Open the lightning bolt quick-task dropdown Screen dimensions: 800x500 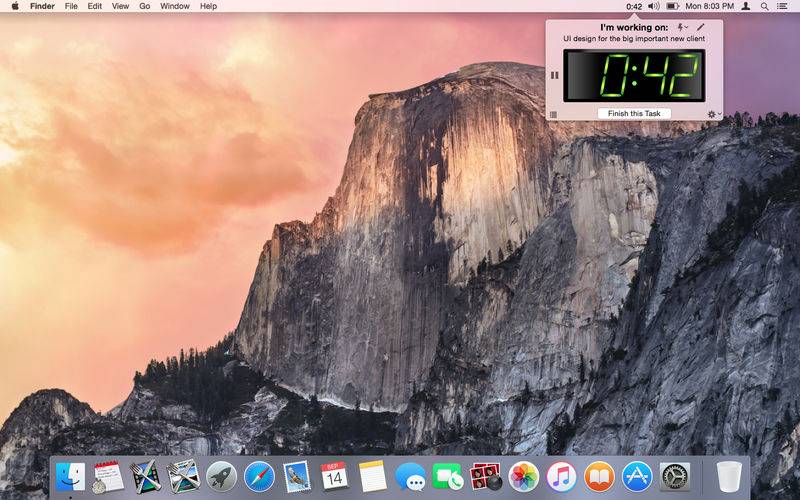pyautogui.click(x=682, y=27)
